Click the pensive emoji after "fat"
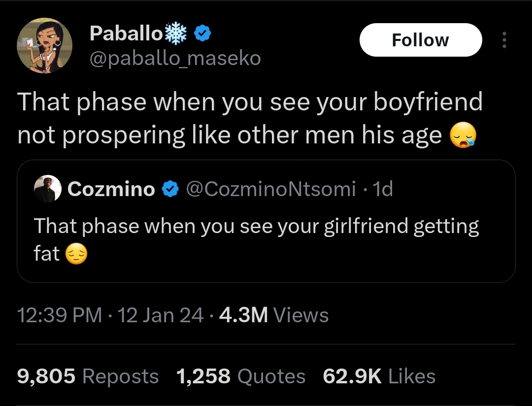This screenshot has height=406, width=532. tap(76, 255)
